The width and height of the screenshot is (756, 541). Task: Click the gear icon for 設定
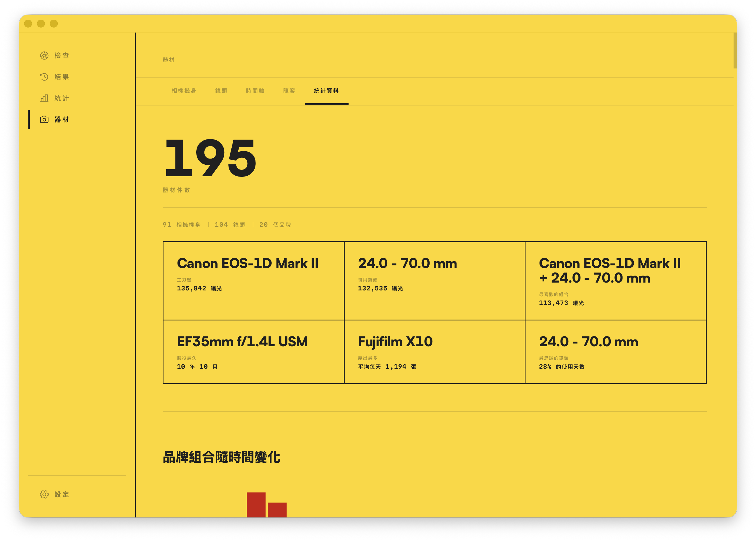pyautogui.click(x=44, y=494)
